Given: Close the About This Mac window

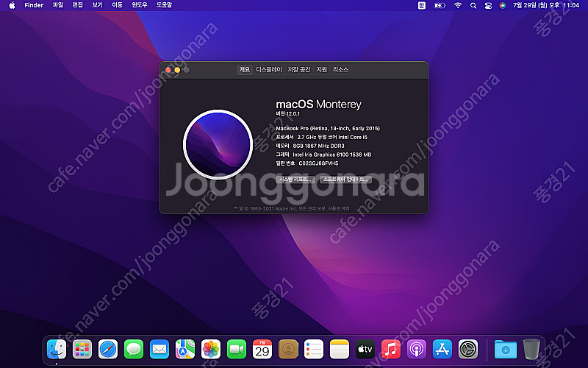Looking at the screenshot, I should tap(168, 70).
